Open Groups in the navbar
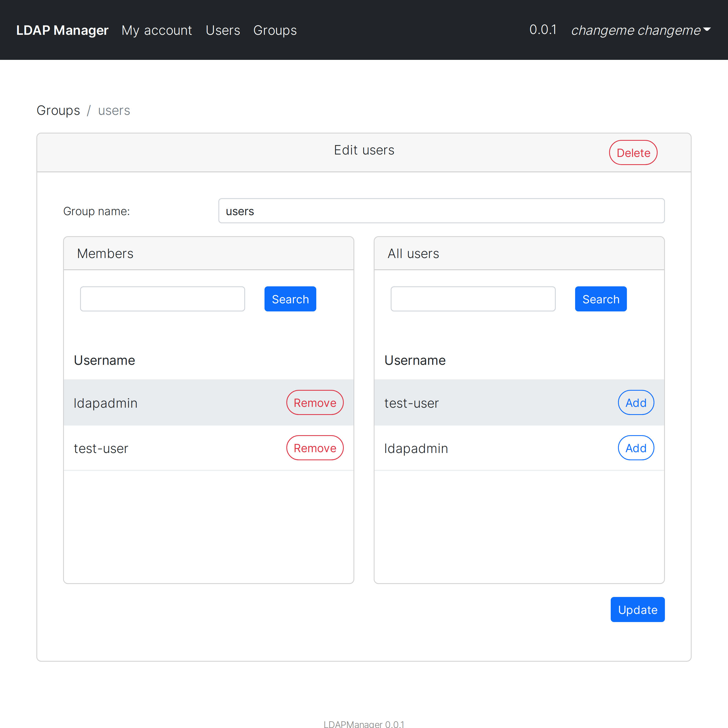728x728 pixels. coord(275,30)
